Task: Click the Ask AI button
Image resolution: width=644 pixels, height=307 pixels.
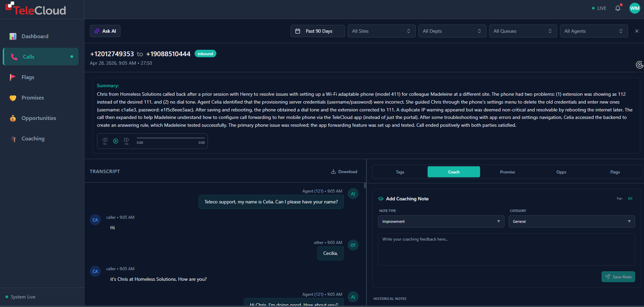Action: click(x=105, y=31)
